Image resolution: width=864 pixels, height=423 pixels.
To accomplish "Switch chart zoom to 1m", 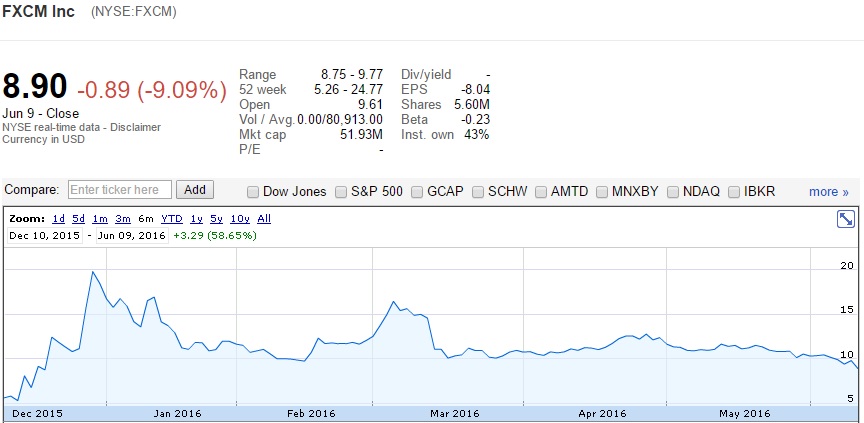I will pos(100,219).
